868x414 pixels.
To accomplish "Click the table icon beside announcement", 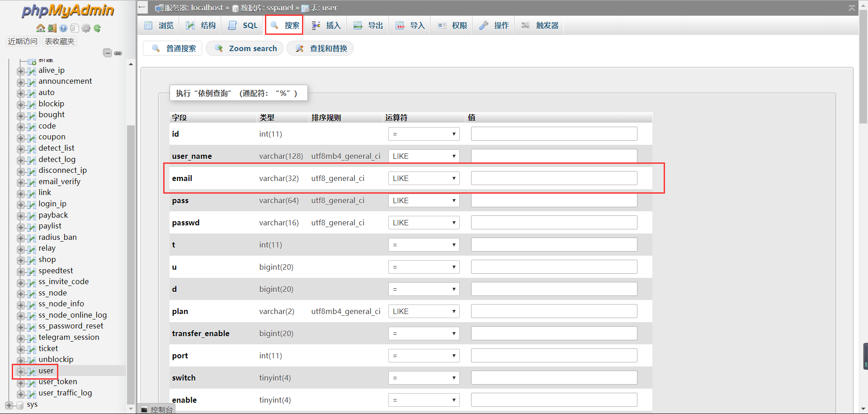I will [x=31, y=82].
